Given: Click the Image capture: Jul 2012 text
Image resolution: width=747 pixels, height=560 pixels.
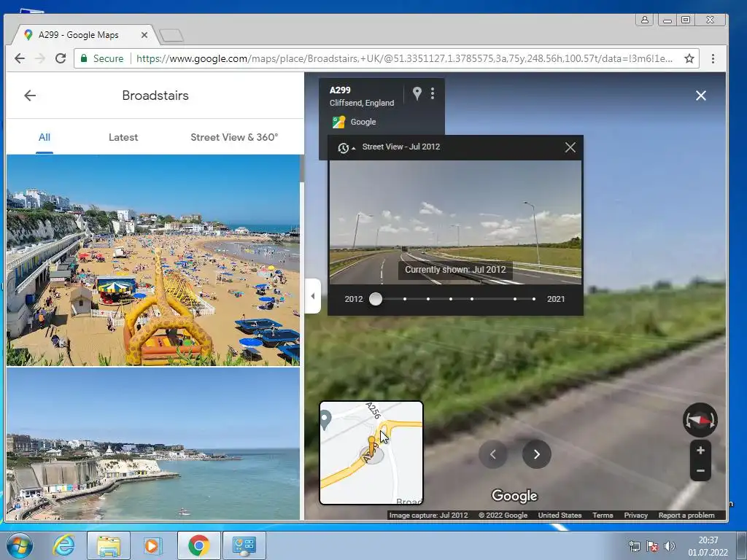Looking at the screenshot, I should (428, 516).
